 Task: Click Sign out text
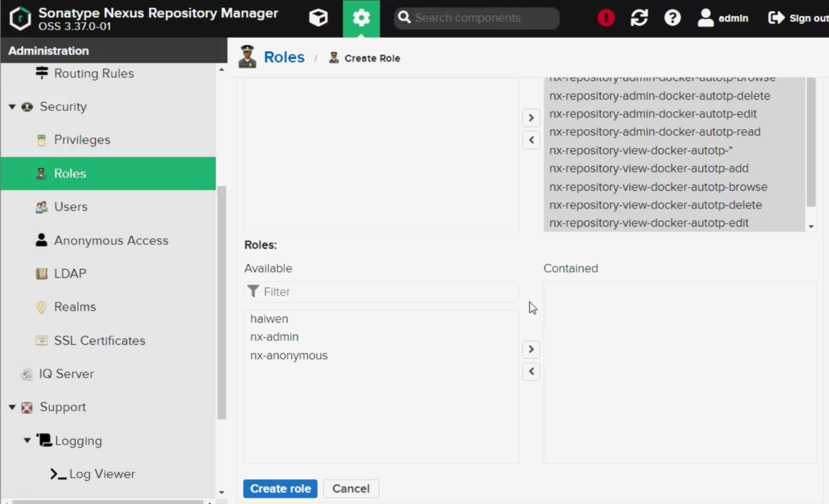(x=809, y=18)
